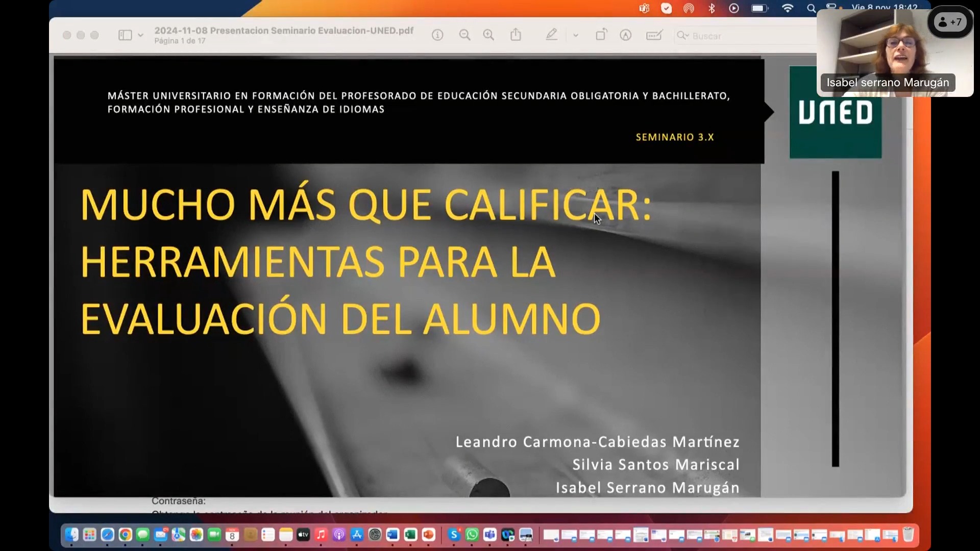The width and height of the screenshot is (980, 551).
Task: Open Mail from the Dock
Action: point(161,534)
